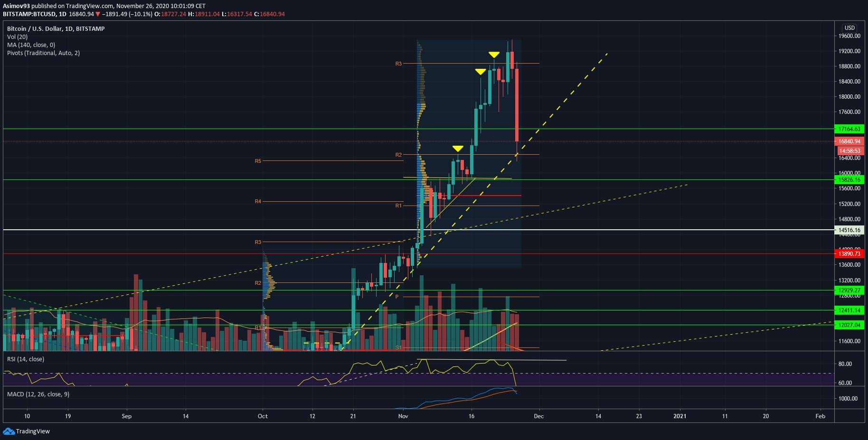Click the Vol (20) indicator legend
Image resolution: width=868 pixels, height=440 pixels.
tap(18, 37)
